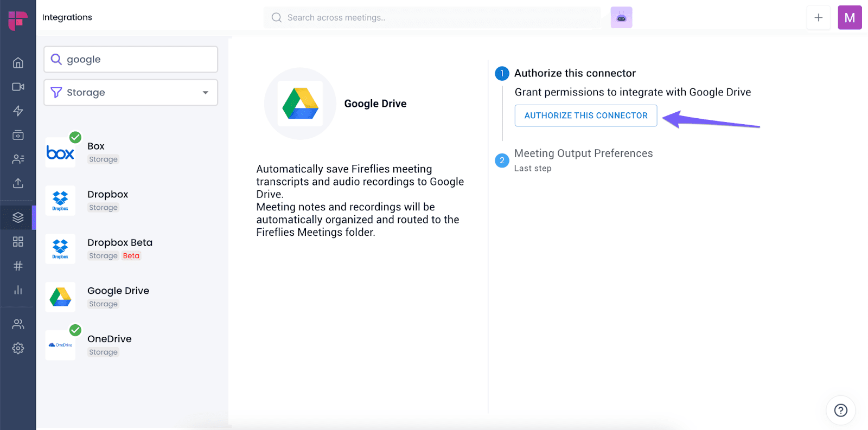Select the Integrations layers icon
868x430 pixels.
(x=18, y=217)
